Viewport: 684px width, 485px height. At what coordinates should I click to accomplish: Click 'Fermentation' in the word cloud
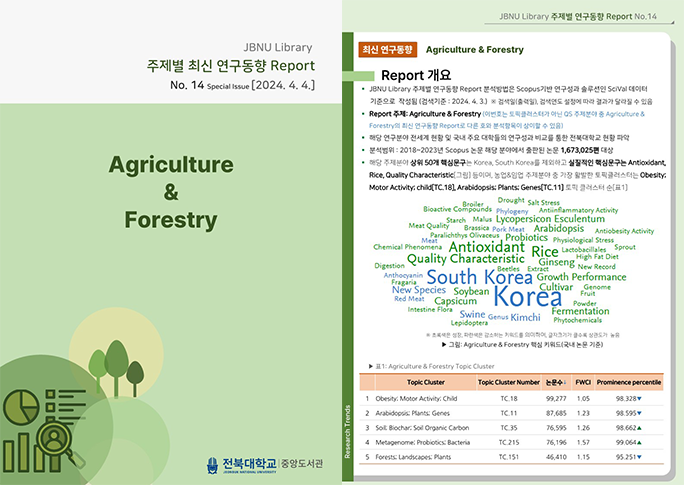pyautogui.click(x=580, y=311)
